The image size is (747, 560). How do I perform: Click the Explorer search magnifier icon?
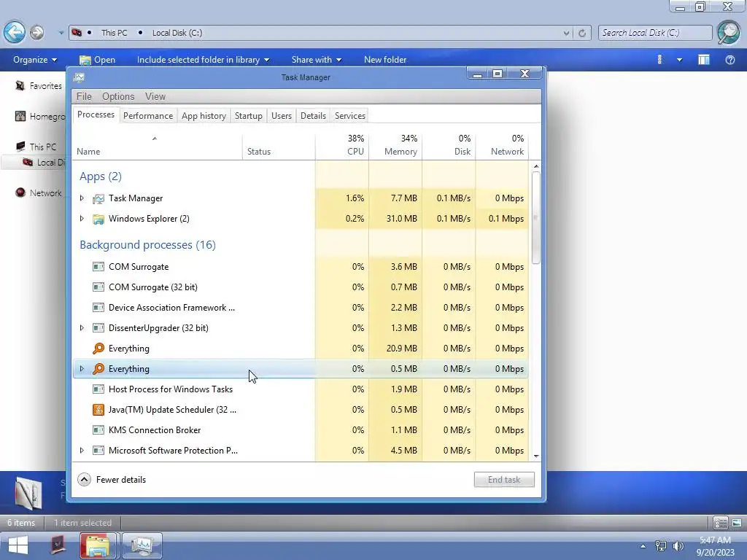(729, 32)
